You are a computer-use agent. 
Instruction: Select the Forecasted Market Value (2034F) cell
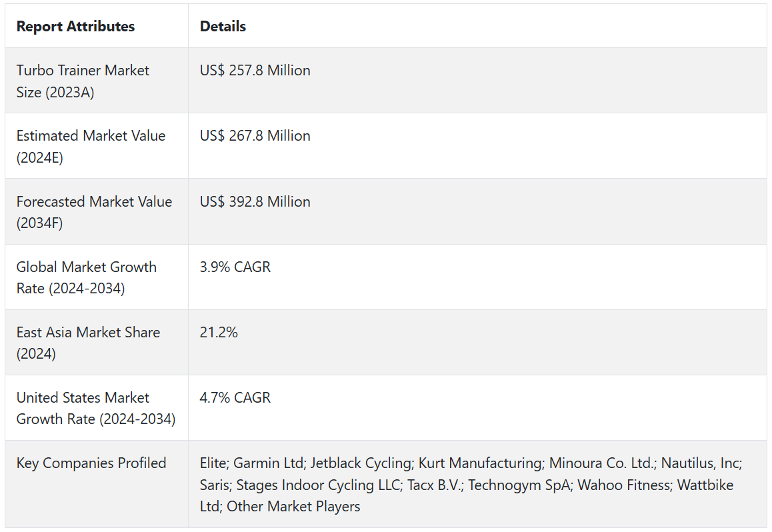[94, 212]
